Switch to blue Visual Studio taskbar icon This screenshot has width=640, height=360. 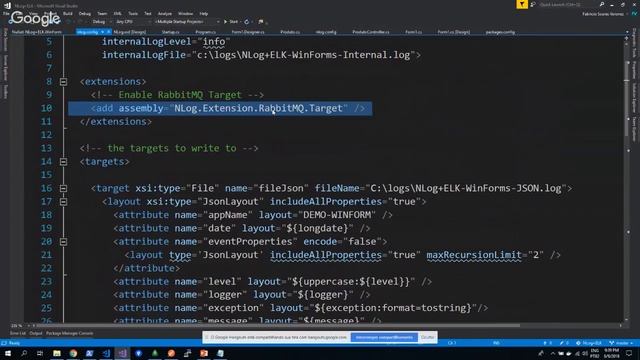[x=106, y=353]
